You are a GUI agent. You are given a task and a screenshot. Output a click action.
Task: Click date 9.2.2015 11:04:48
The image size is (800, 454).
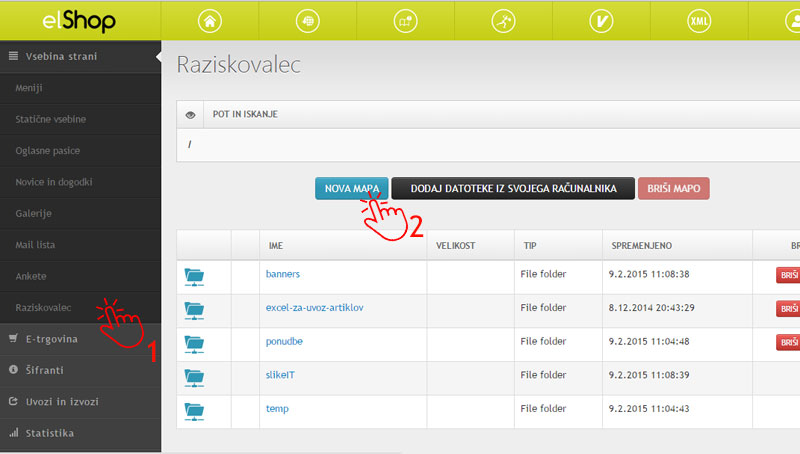tap(649, 341)
